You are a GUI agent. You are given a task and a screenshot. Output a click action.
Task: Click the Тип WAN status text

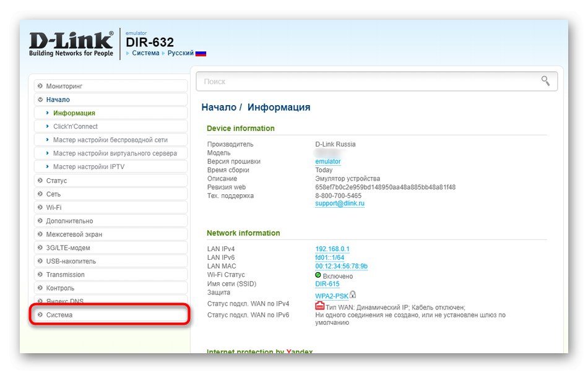coord(396,307)
